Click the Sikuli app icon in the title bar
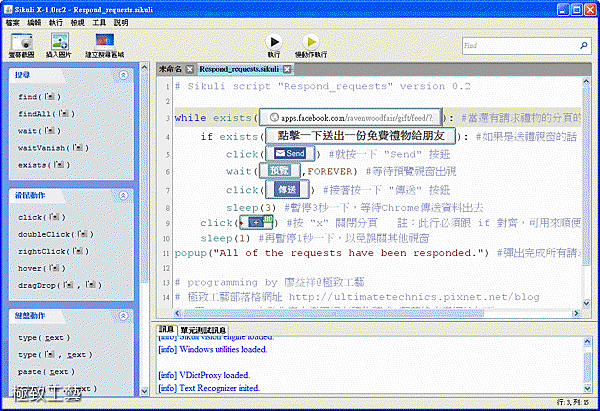The image size is (600, 411). click(x=8, y=9)
